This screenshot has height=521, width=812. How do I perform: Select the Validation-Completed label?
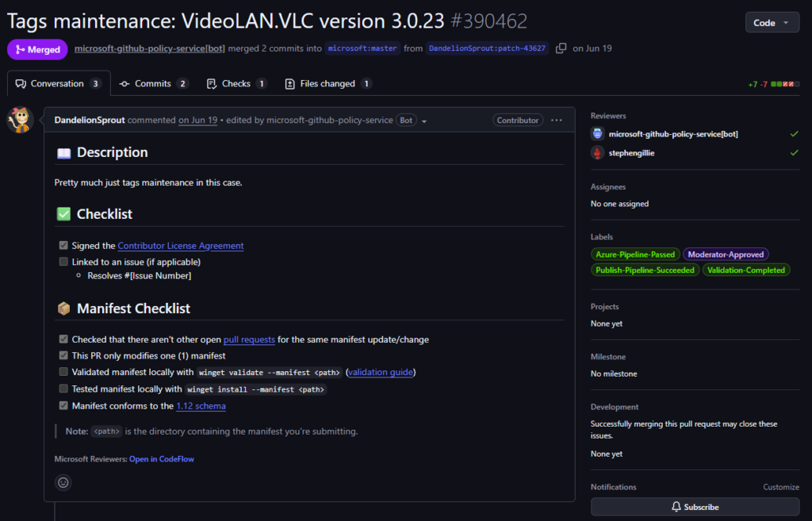click(745, 270)
